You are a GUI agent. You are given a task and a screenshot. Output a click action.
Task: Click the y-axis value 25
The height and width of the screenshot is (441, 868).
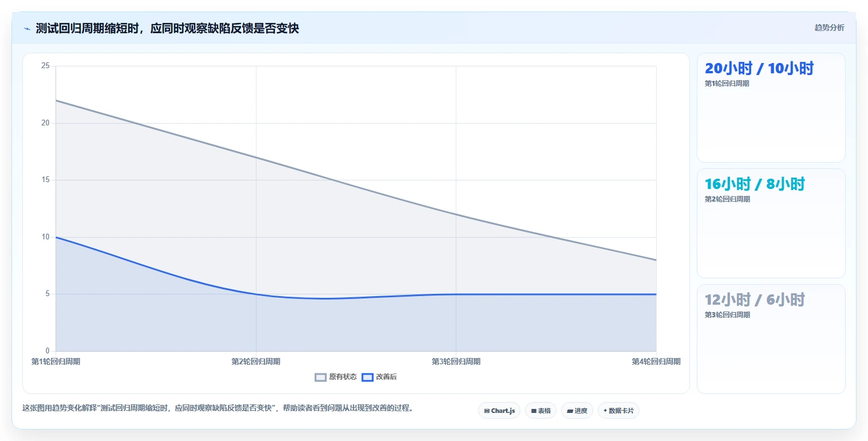tap(46, 66)
